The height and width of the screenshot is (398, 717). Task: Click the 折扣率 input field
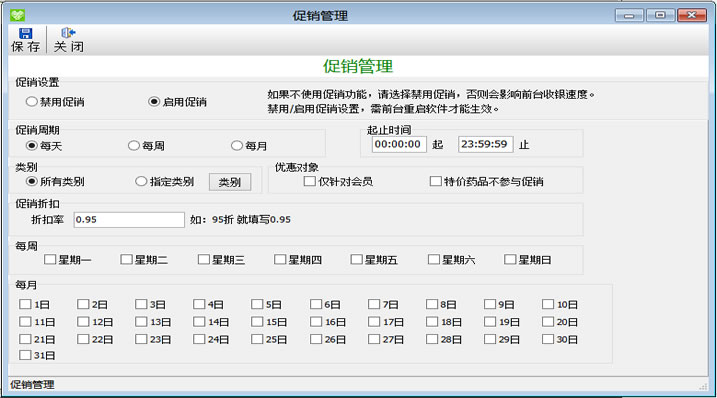[129, 220]
